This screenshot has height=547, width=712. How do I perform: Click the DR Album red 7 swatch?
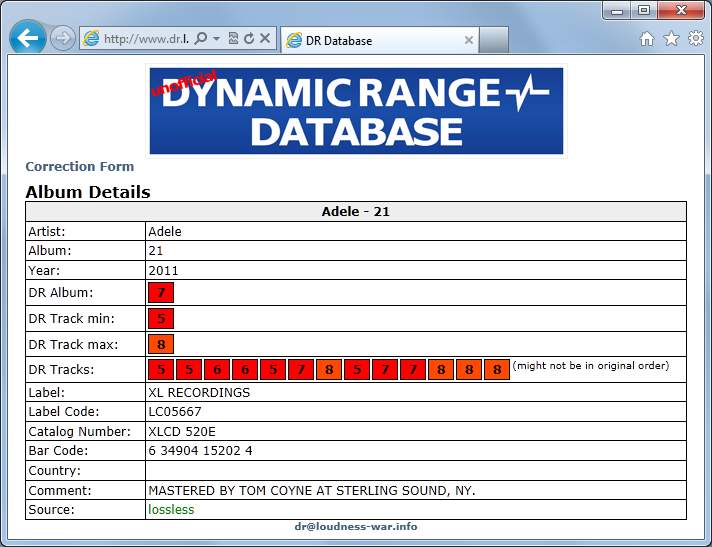tap(161, 293)
